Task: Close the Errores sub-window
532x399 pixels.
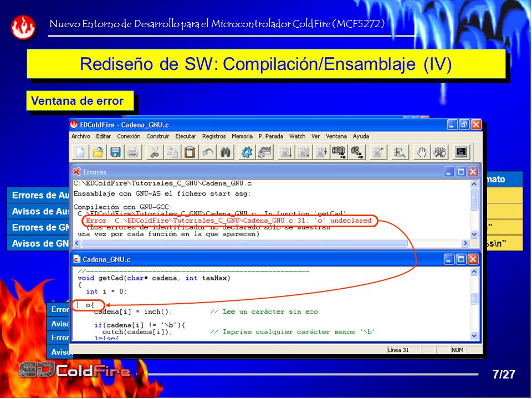Action: click(473, 172)
